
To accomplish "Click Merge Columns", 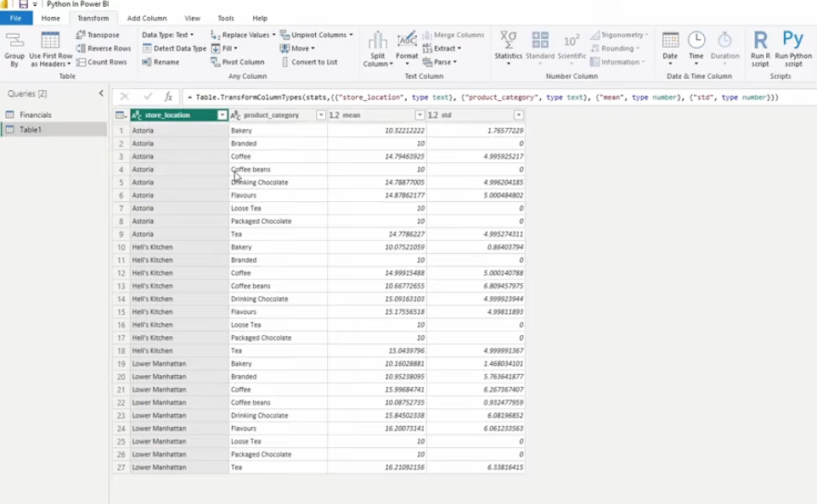I will click(454, 35).
